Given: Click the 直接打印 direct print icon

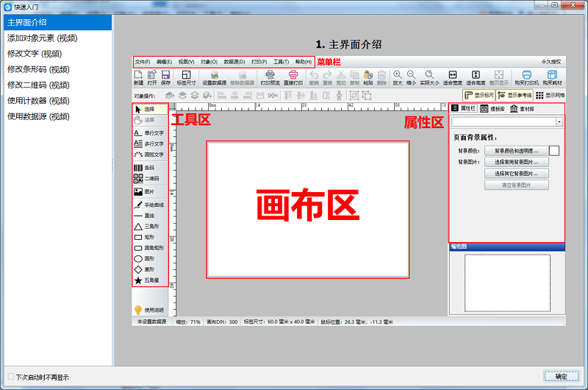Looking at the screenshot, I should click(293, 78).
